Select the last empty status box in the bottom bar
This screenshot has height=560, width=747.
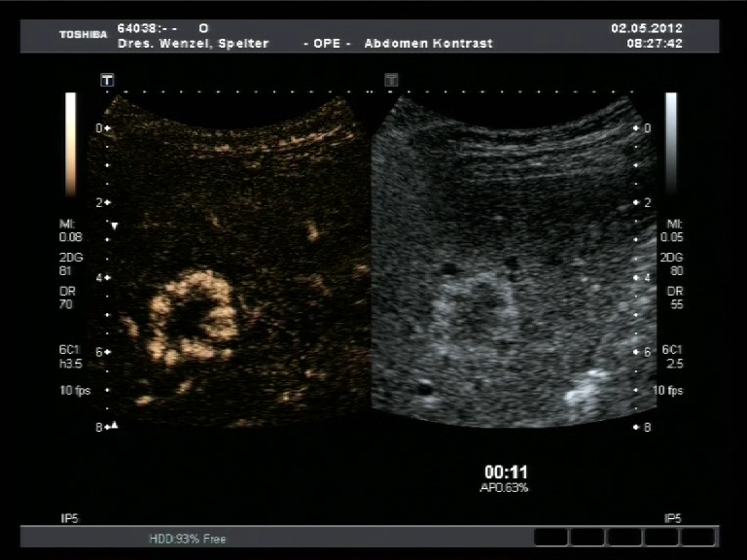pyautogui.click(x=697, y=537)
